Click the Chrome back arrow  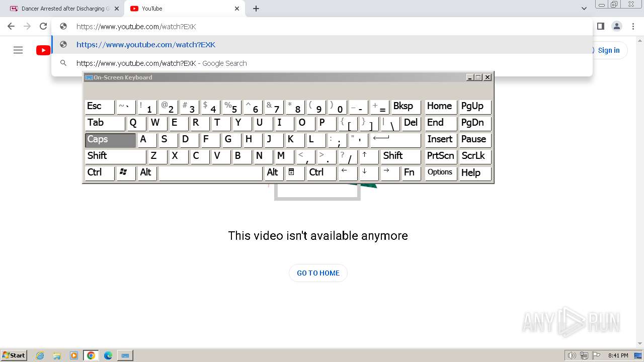(x=11, y=26)
